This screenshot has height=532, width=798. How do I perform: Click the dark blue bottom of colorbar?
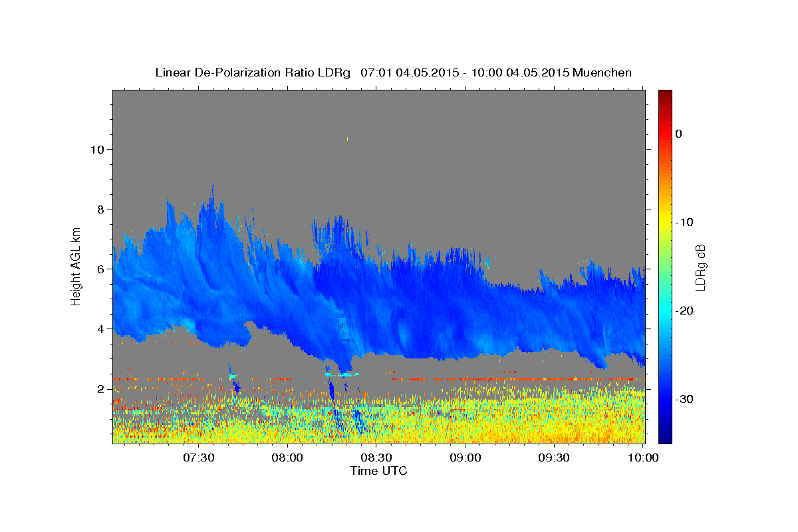click(665, 439)
